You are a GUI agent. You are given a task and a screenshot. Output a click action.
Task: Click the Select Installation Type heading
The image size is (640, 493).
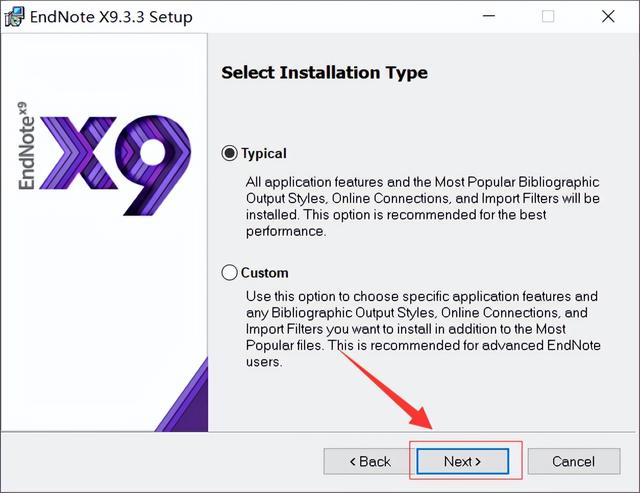(x=324, y=73)
